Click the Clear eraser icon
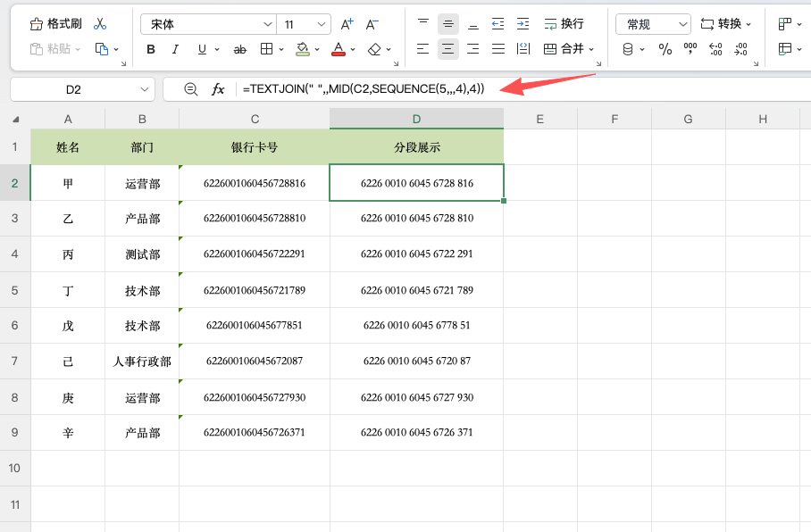Image resolution: width=811 pixels, height=532 pixels. pos(374,49)
